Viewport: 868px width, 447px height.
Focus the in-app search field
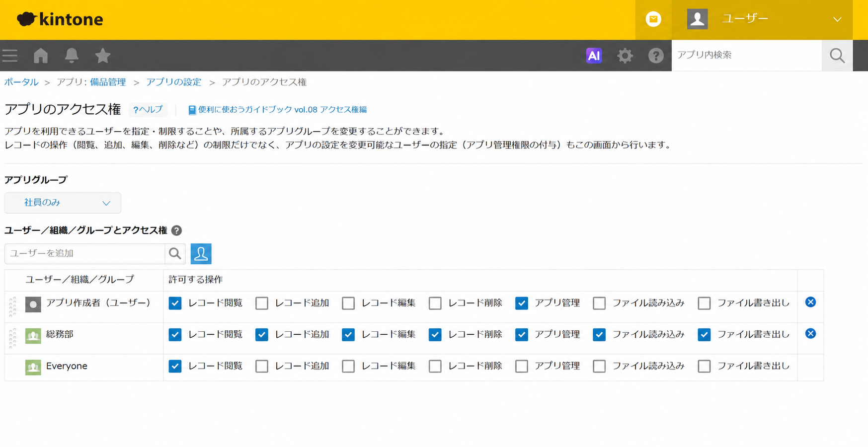click(746, 55)
